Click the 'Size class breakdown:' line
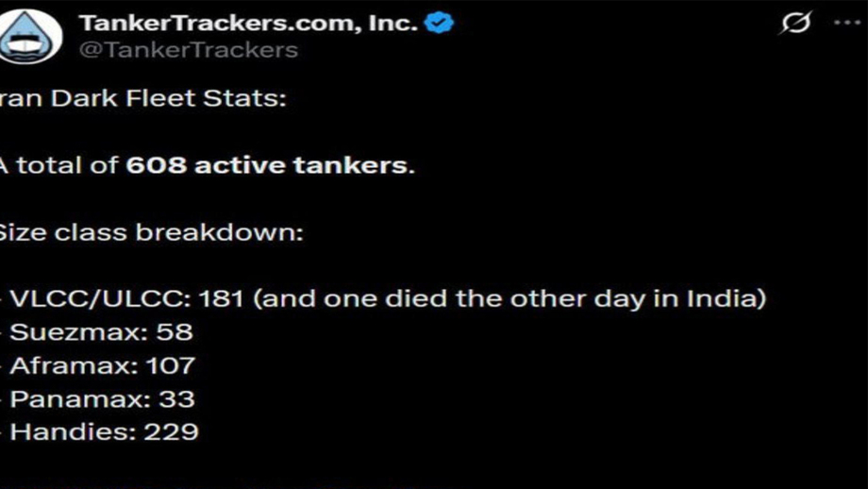The image size is (868, 489). tap(151, 232)
